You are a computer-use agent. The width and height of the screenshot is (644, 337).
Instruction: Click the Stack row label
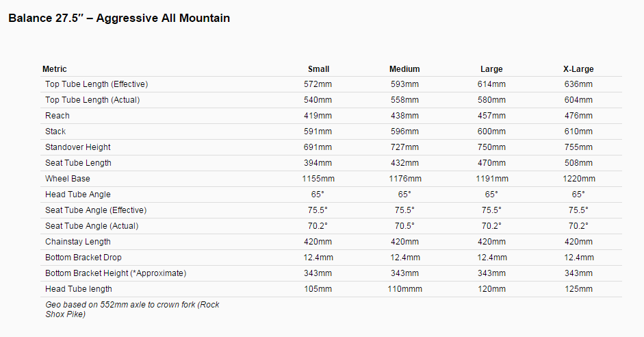pos(55,132)
